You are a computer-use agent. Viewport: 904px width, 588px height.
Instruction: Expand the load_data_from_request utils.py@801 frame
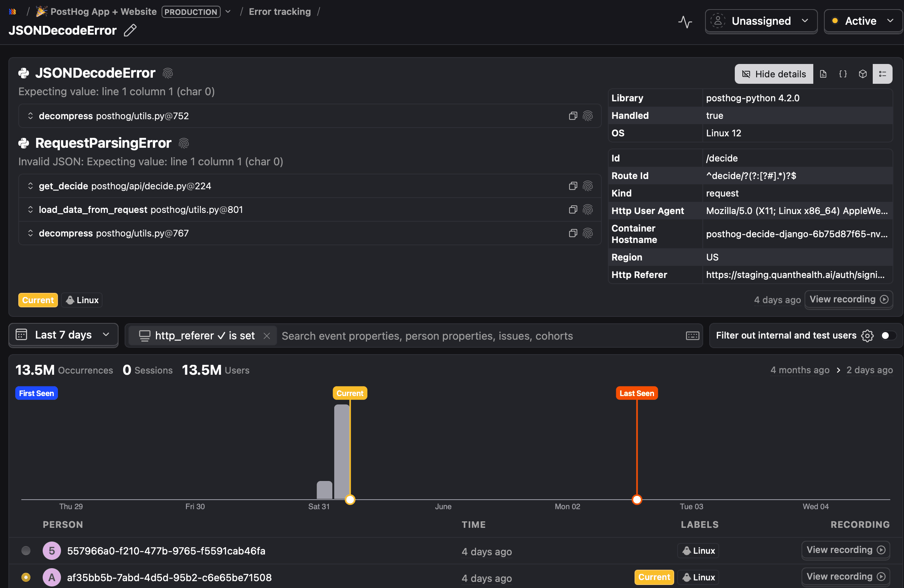30,209
